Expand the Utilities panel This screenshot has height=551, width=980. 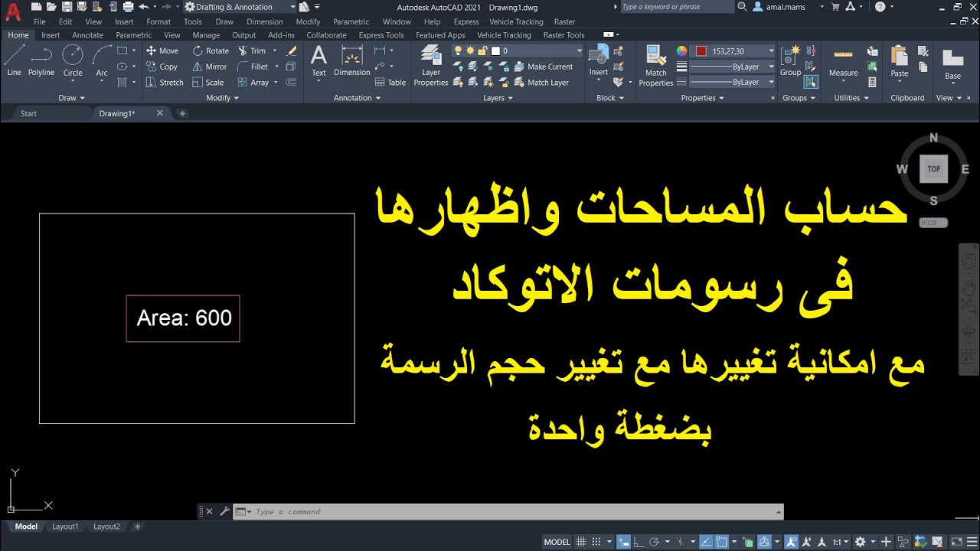(x=852, y=98)
